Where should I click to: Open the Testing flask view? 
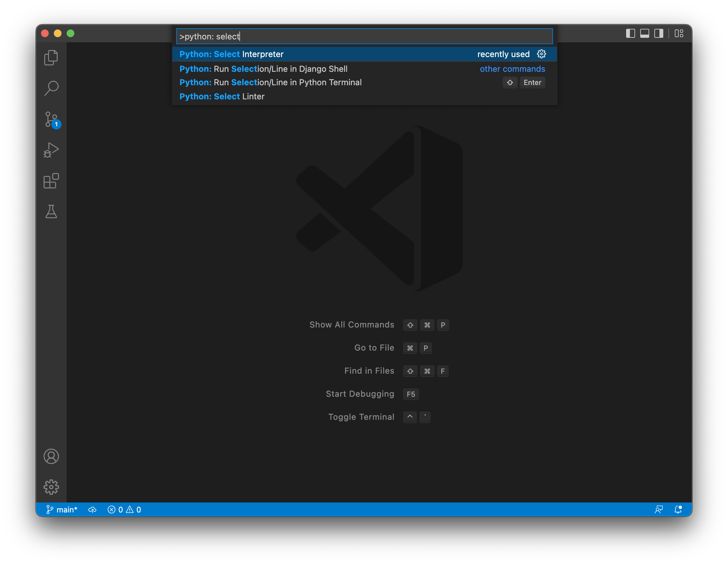pyautogui.click(x=51, y=212)
